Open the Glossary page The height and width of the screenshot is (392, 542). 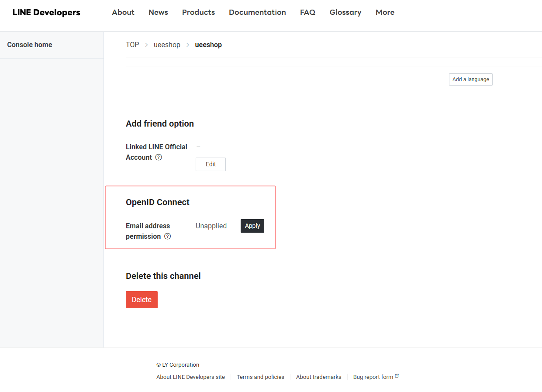[345, 12]
